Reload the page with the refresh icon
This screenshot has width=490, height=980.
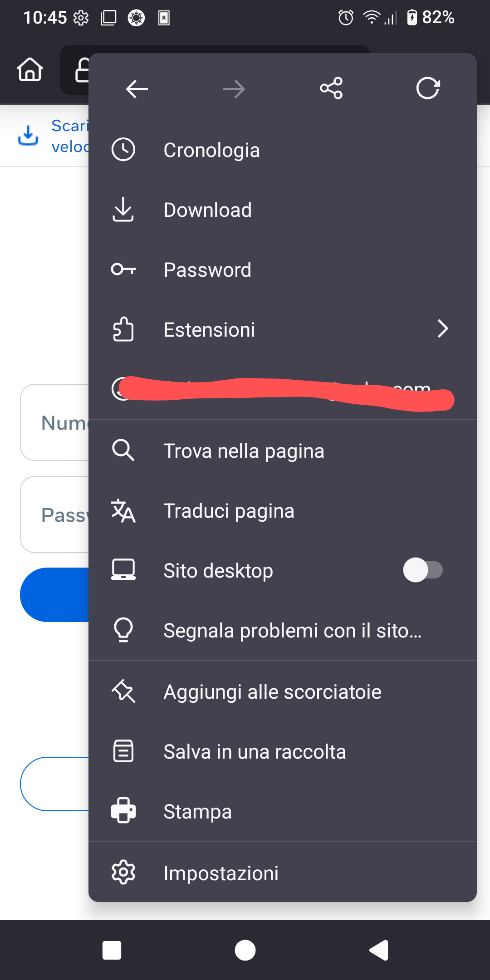(428, 88)
